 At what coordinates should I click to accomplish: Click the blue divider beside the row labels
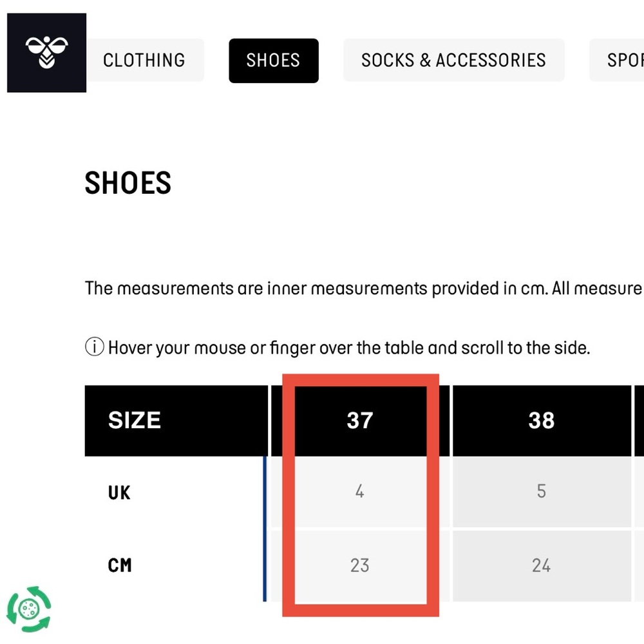coord(265,529)
